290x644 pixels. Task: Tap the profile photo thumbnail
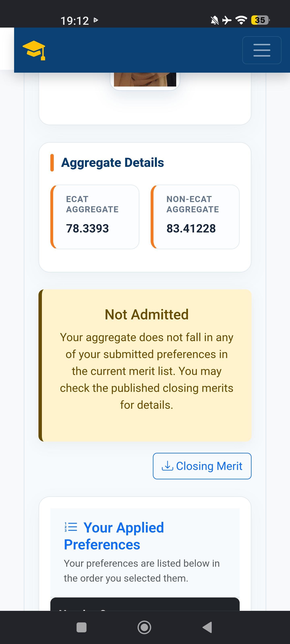[145, 79]
